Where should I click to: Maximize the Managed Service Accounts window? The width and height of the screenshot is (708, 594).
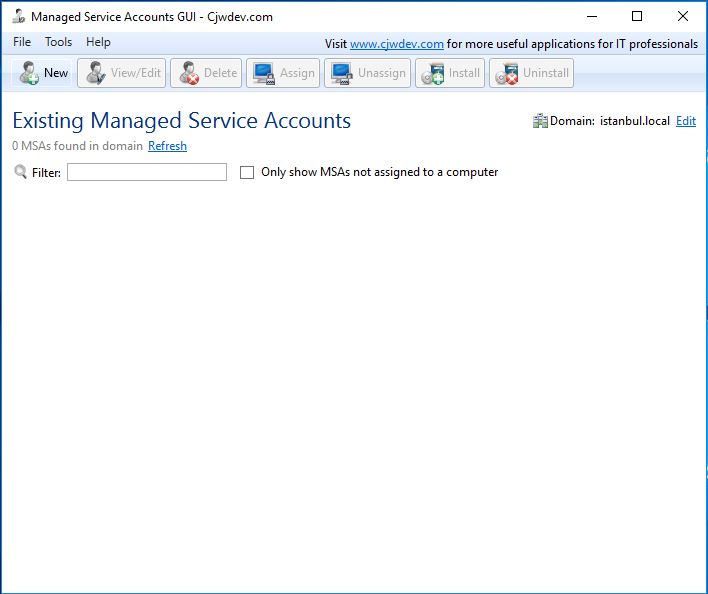[x=637, y=16]
